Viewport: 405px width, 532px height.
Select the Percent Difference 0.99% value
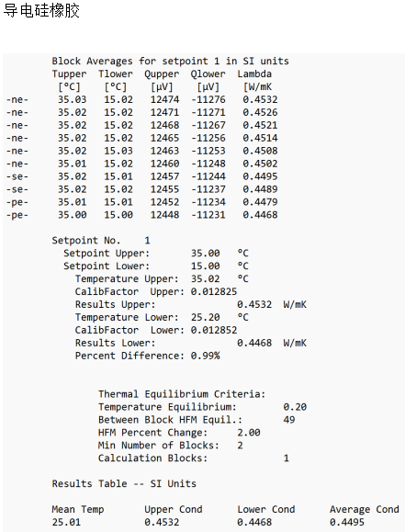point(205,356)
